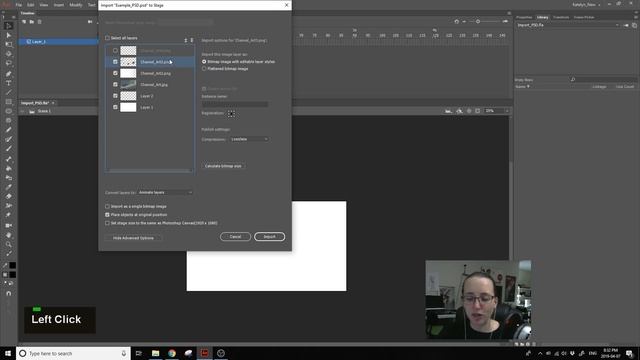Viewport: 640px width, 360px height.
Task: Select the Pen tool
Action: (9, 74)
